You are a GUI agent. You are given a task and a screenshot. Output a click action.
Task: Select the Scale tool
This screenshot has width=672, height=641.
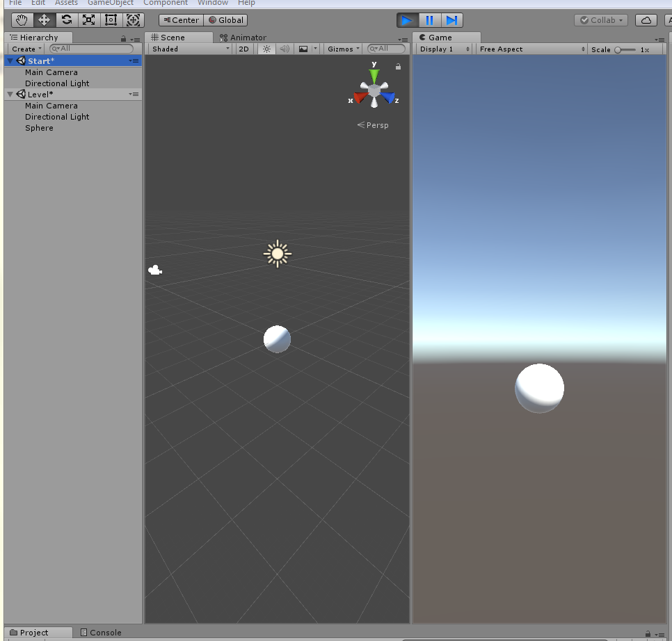[88, 20]
